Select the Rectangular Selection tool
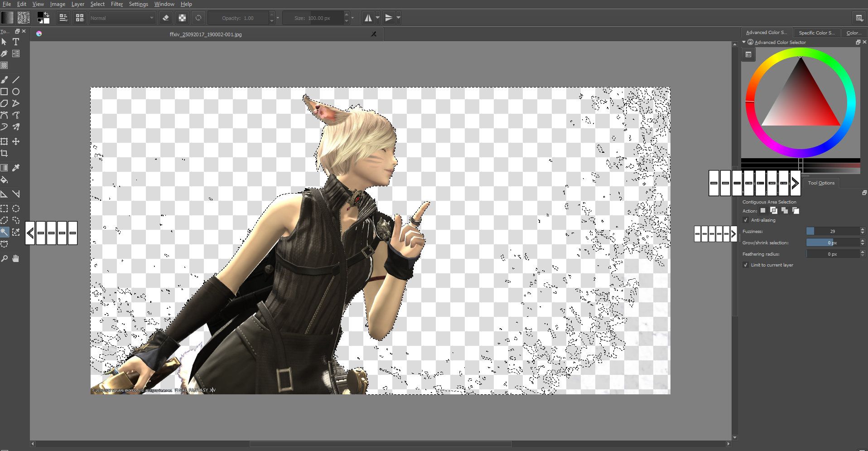This screenshot has width=868, height=451. 4,209
